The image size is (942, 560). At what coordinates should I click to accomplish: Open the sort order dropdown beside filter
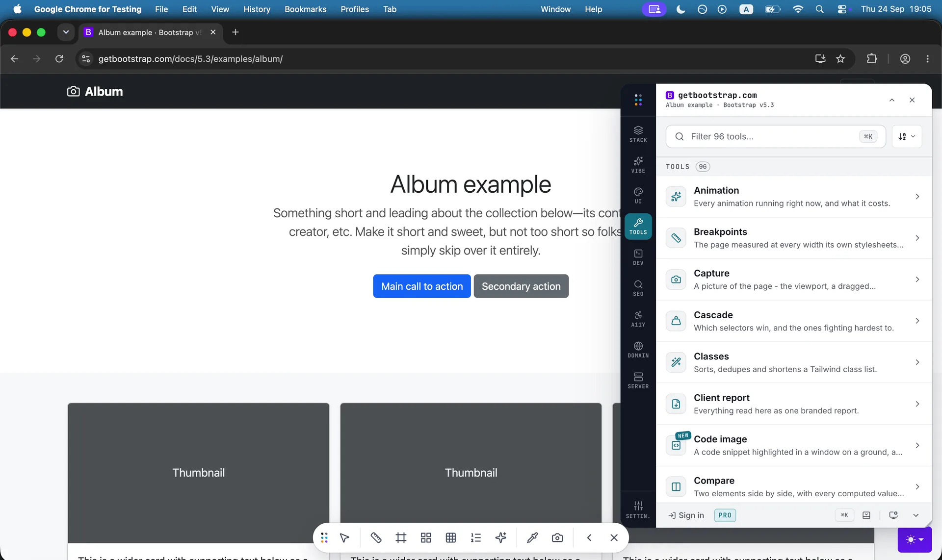tap(907, 136)
